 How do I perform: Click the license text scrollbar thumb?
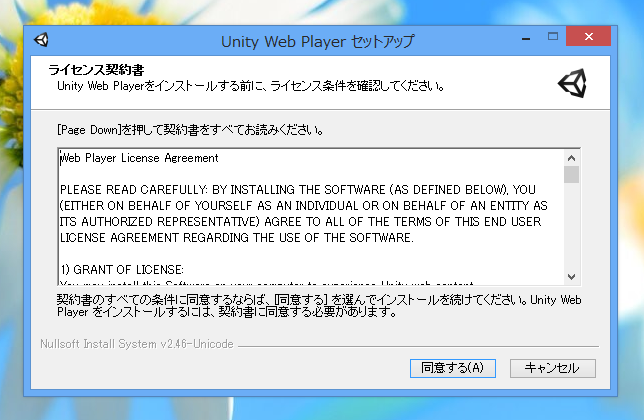(571, 174)
